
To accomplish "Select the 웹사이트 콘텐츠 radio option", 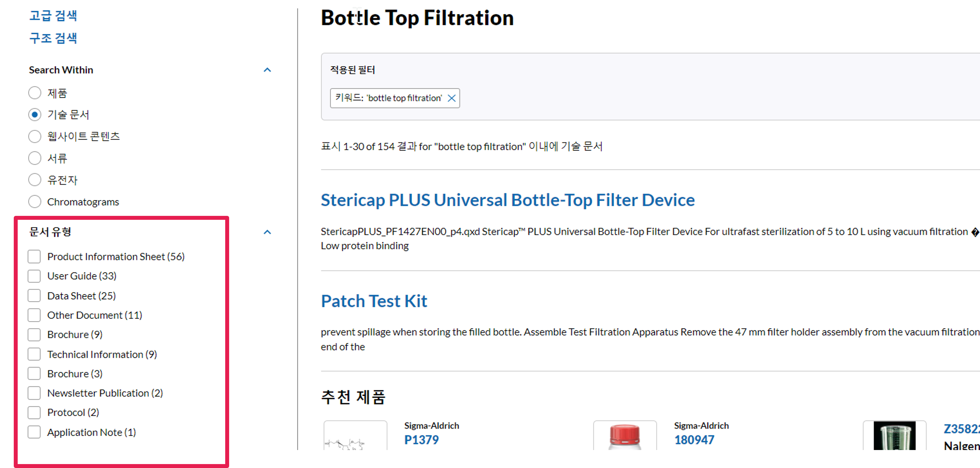I will point(35,136).
